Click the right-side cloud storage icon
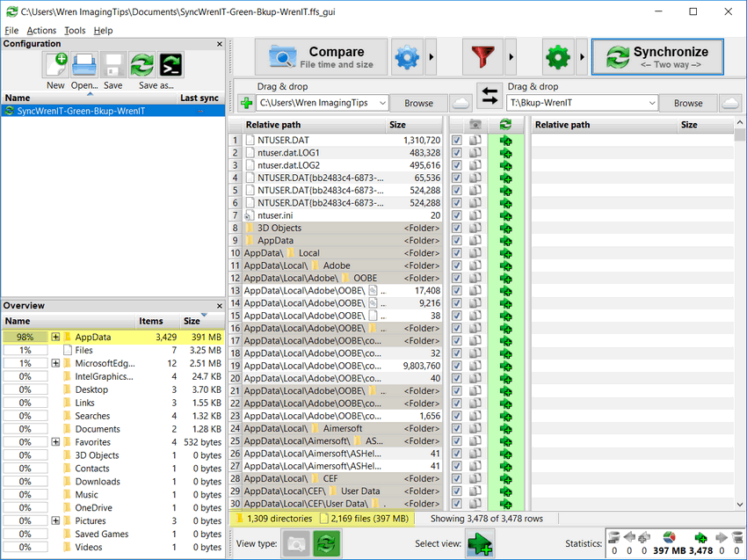This screenshot has height=560, width=747. [729, 103]
